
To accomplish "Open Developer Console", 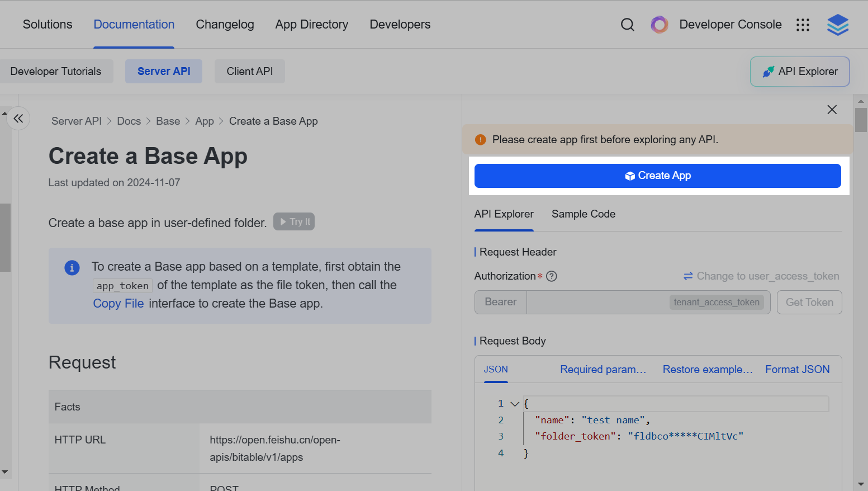I will (731, 25).
